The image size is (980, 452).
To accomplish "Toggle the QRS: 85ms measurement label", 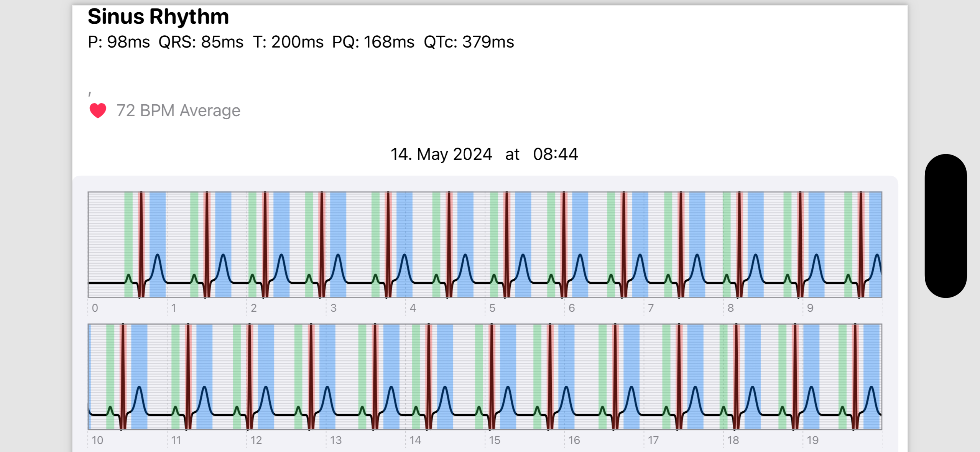I will (201, 42).
